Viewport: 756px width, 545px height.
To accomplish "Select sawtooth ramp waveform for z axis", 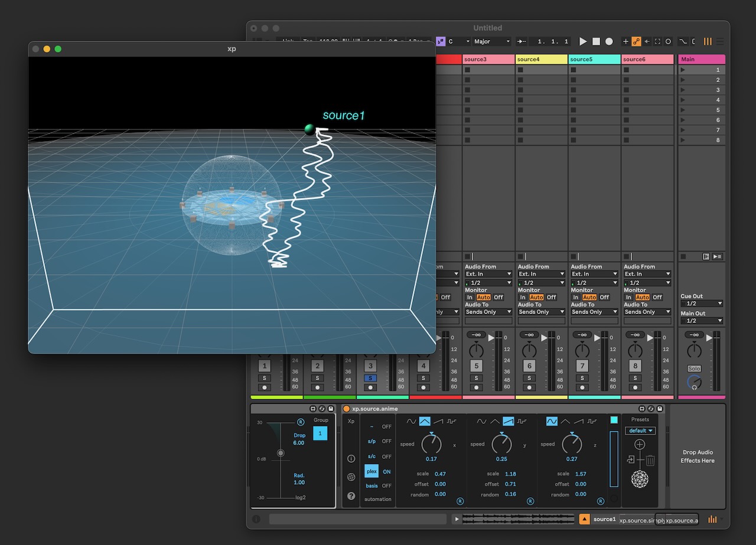I will [579, 421].
